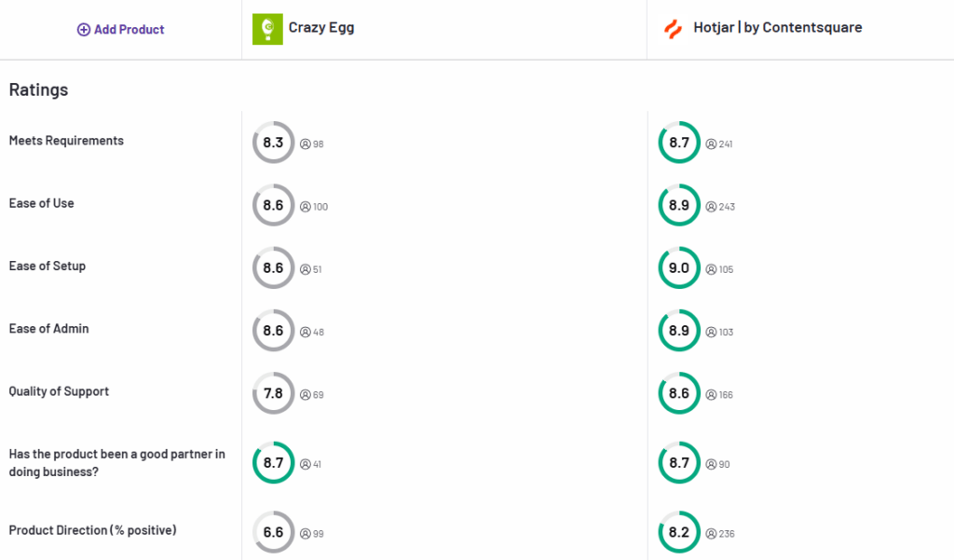Click reviewer icon next to 241 reviews
The image size is (954, 560).
point(711,144)
